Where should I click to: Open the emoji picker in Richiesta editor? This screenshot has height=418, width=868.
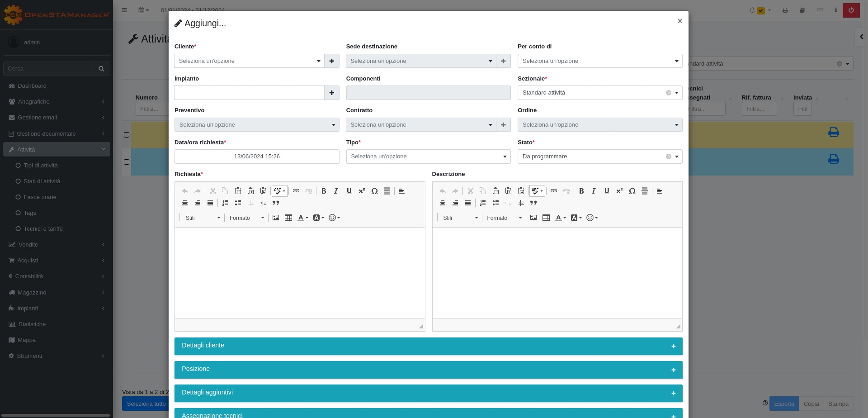334,218
